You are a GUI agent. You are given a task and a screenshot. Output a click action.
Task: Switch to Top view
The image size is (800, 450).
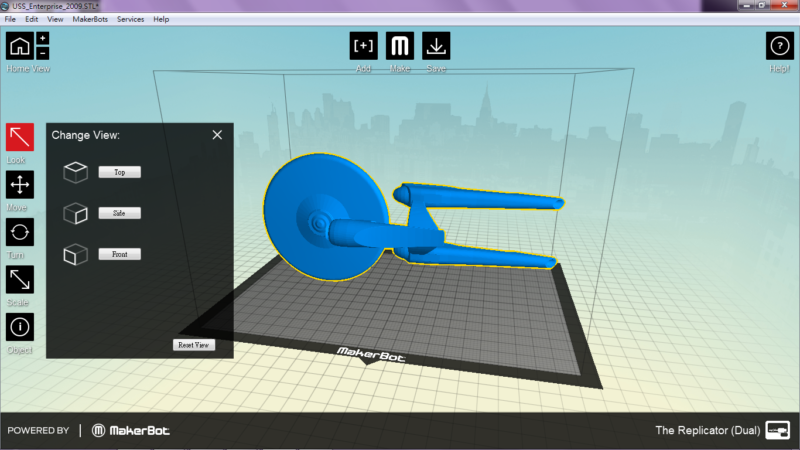pos(119,172)
